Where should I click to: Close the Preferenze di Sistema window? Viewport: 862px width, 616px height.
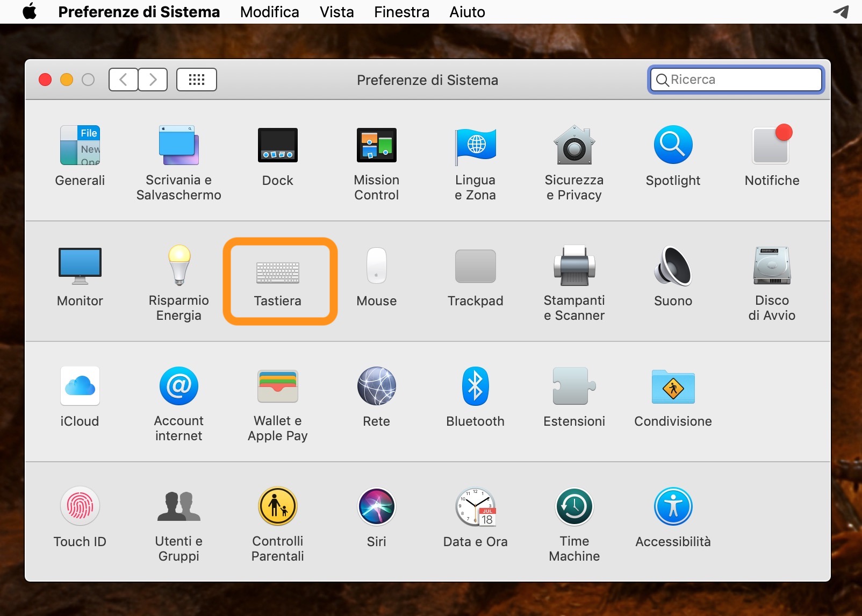click(x=45, y=80)
